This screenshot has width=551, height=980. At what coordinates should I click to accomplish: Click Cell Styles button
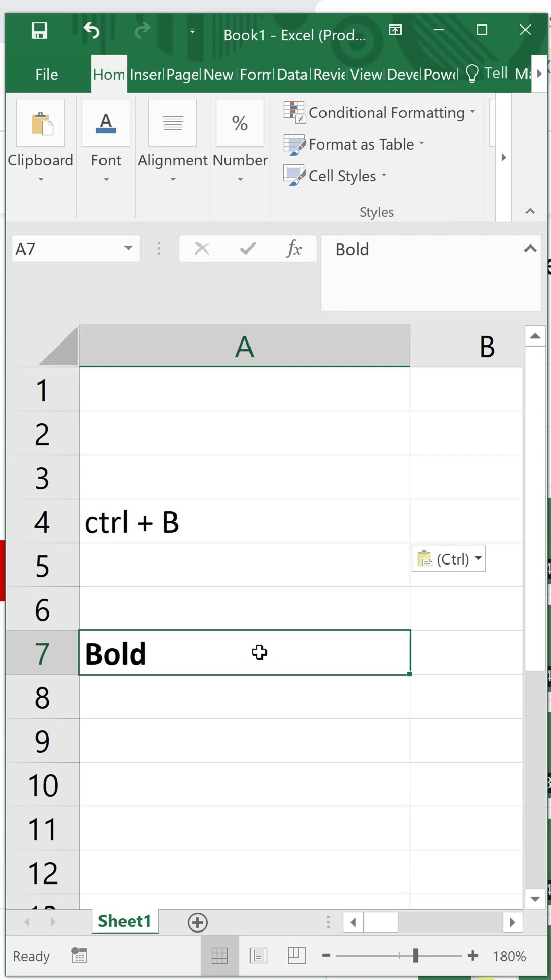tap(336, 176)
